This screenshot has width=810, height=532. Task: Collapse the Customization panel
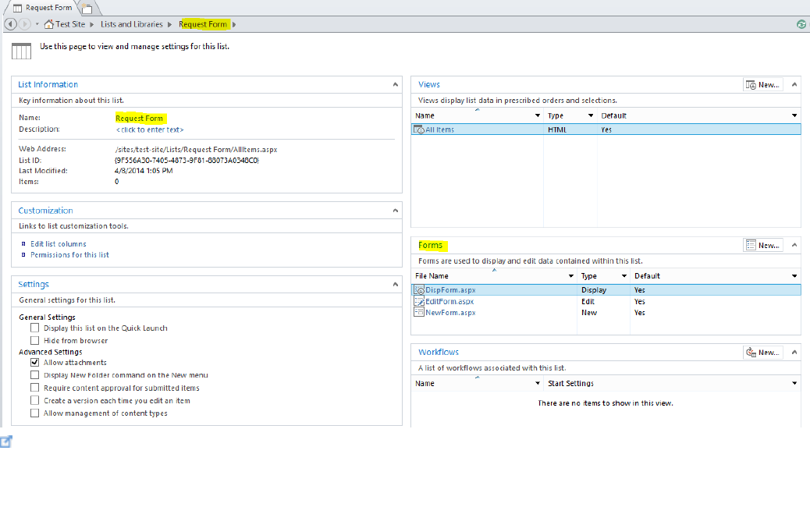[x=395, y=211]
